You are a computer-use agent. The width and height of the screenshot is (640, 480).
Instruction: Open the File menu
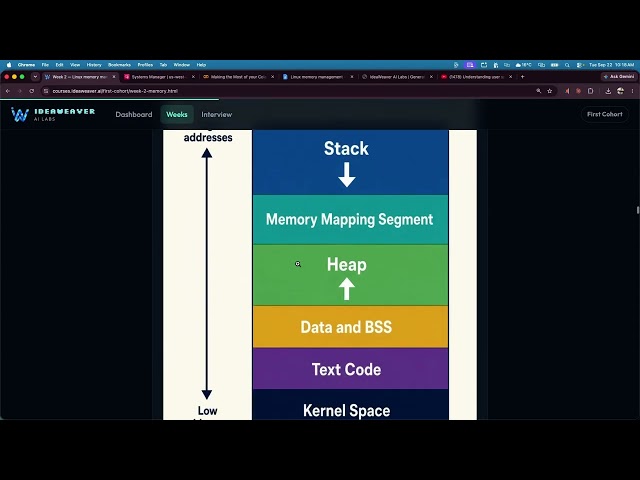(x=45, y=64)
